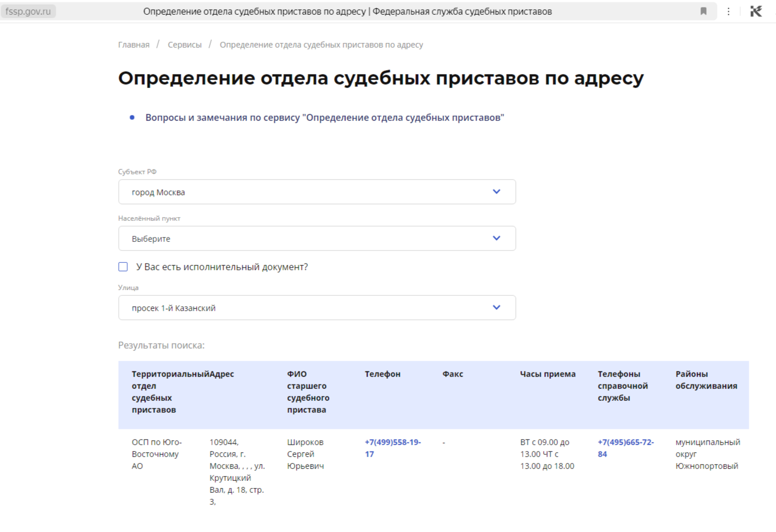Open the browser three-dot menu
The height and width of the screenshot is (532, 776).
[728, 11]
